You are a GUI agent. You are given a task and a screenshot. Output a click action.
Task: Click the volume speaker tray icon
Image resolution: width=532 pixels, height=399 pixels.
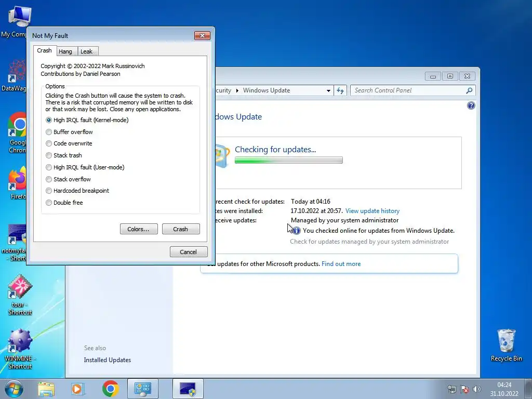click(476, 389)
